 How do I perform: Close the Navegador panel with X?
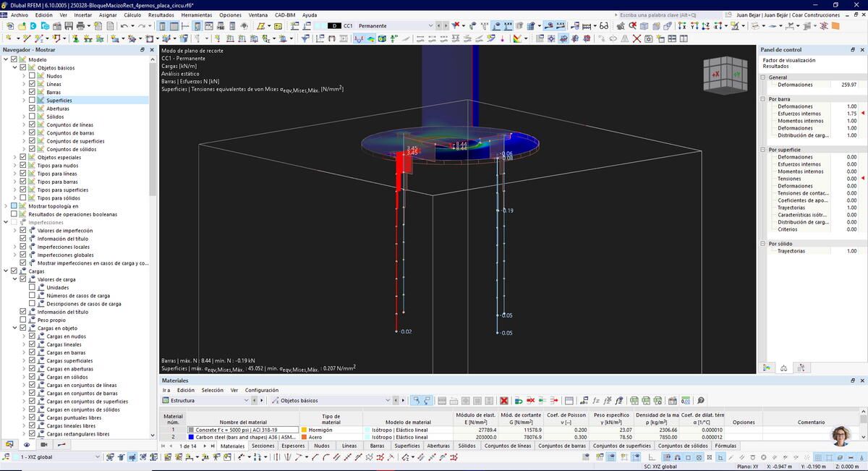click(152, 50)
